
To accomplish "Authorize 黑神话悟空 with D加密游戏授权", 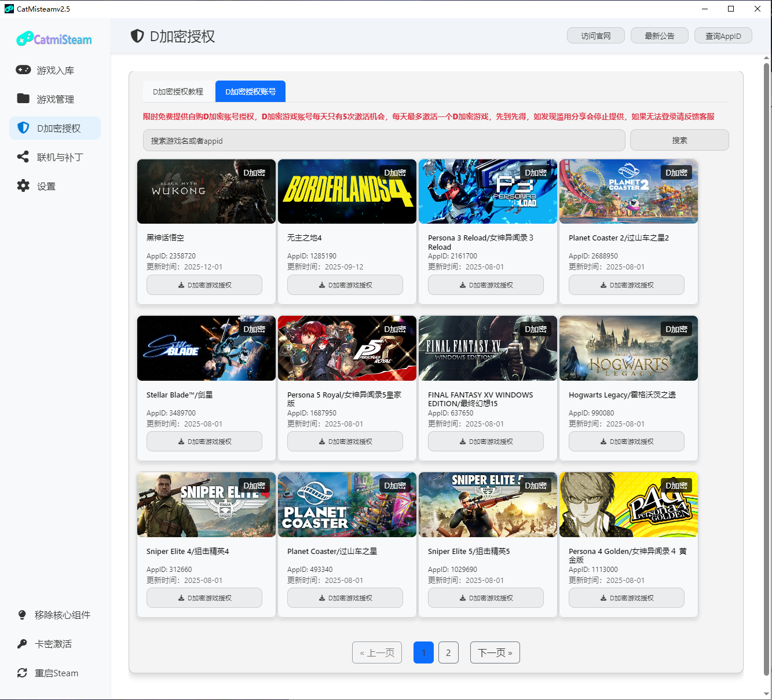I will pyautogui.click(x=204, y=285).
